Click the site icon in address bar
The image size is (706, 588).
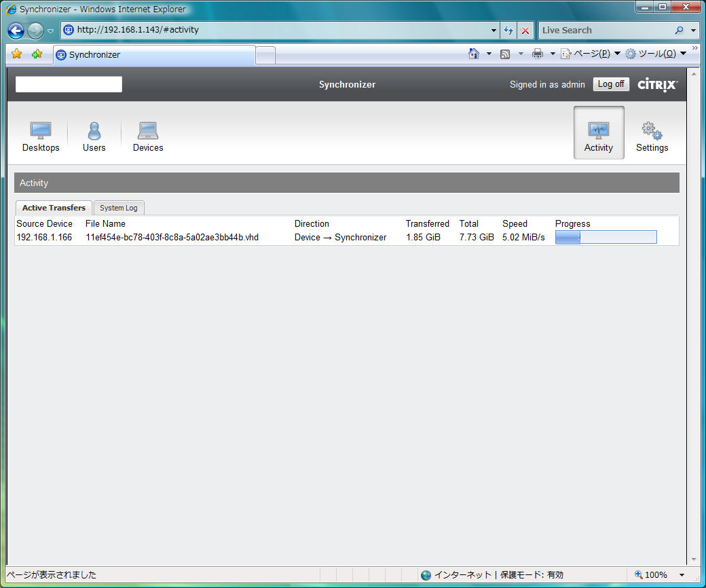[69, 30]
